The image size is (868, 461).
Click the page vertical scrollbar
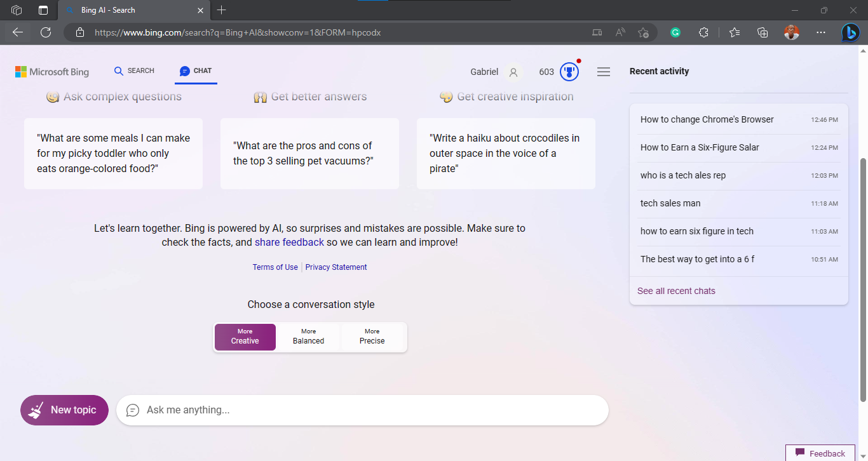pyautogui.click(x=863, y=279)
